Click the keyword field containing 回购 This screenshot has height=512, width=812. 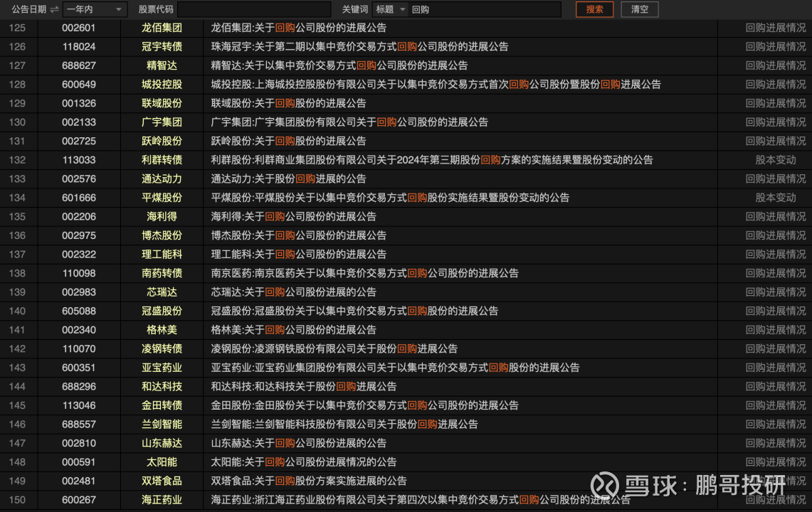coord(485,9)
